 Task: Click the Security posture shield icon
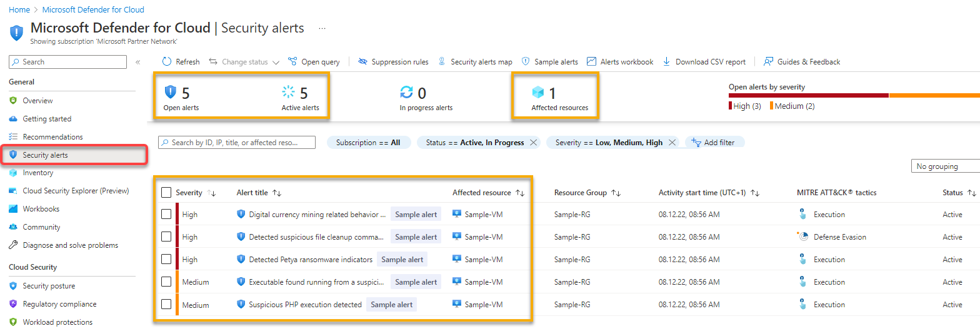[13, 286]
